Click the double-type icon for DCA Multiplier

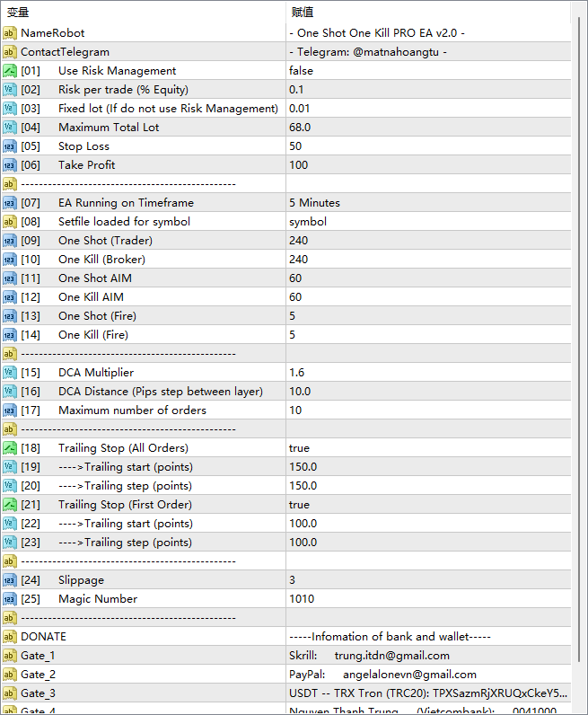click(x=10, y=373)
